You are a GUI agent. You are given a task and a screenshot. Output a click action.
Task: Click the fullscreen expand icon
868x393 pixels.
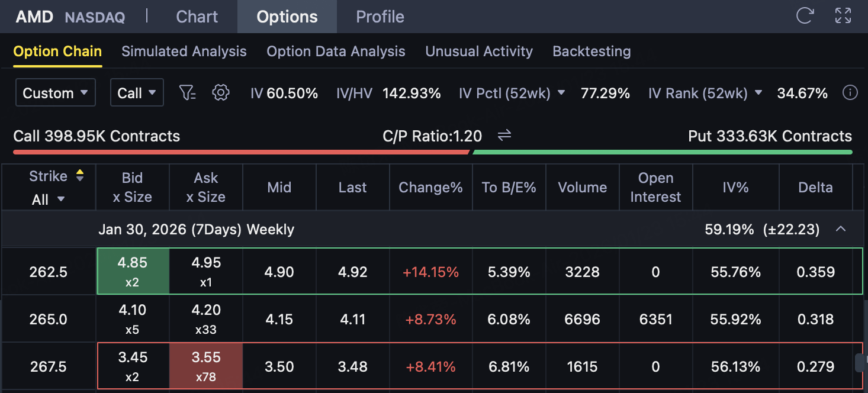click(843, 16)
